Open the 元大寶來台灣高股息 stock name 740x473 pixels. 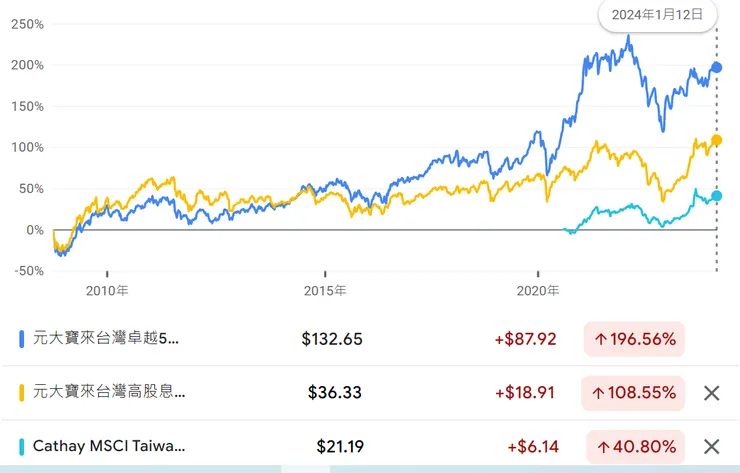point(109,393)
